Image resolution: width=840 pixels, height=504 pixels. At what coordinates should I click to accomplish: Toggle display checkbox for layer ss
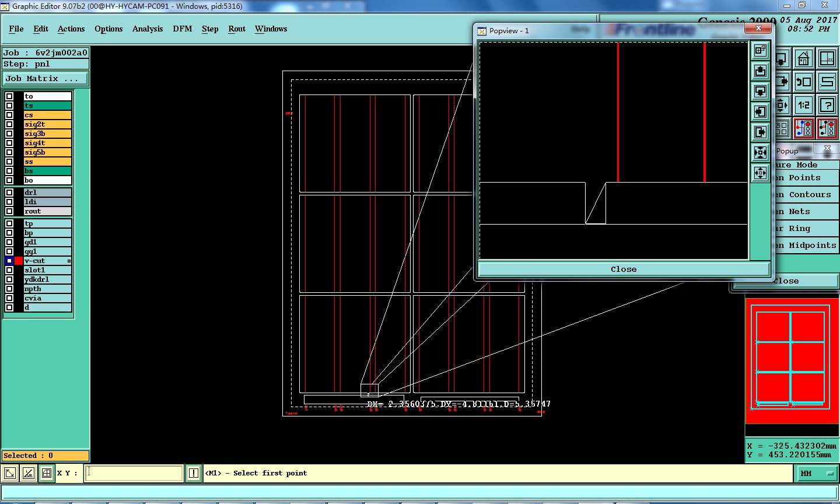9,162
